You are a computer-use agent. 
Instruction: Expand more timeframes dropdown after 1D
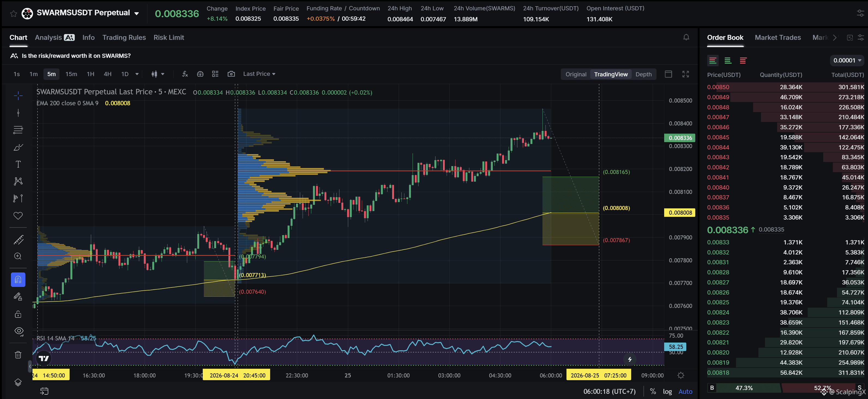point(137,74)
